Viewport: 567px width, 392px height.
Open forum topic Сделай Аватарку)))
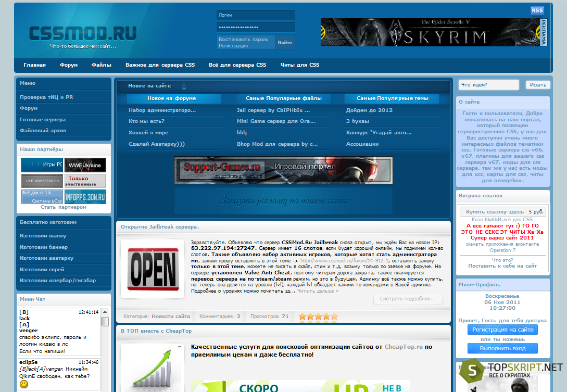tap(157, 144)
